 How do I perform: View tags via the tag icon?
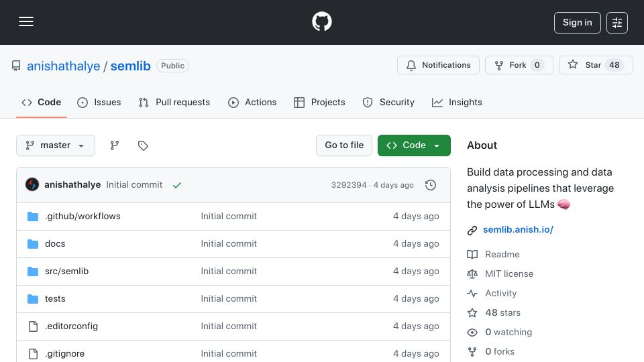coord(142,145)
